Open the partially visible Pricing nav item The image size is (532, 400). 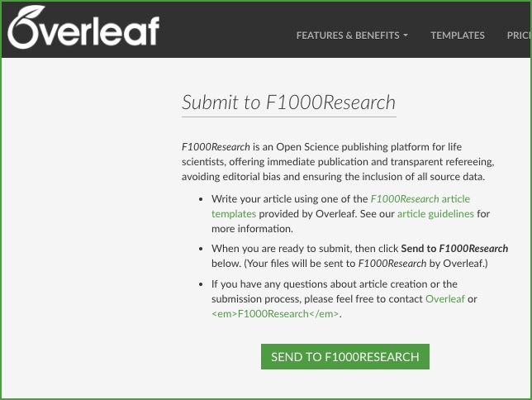519,36
